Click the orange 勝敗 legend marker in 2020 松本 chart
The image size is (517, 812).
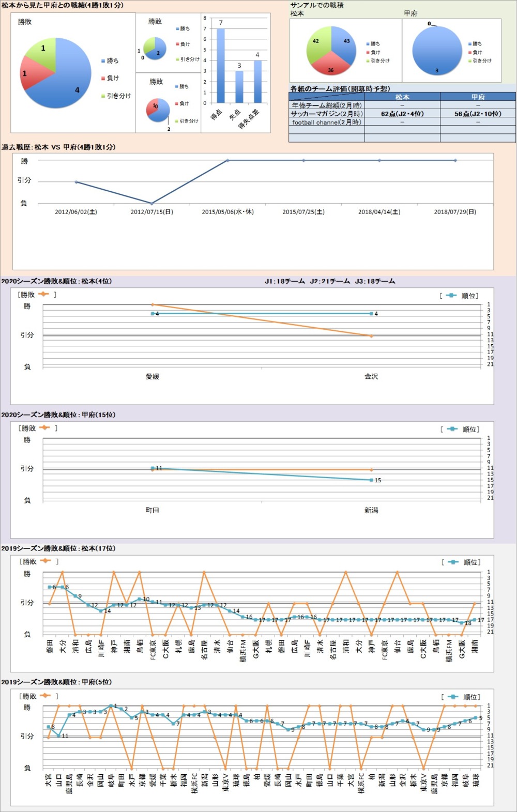click(x=43, y=294)
